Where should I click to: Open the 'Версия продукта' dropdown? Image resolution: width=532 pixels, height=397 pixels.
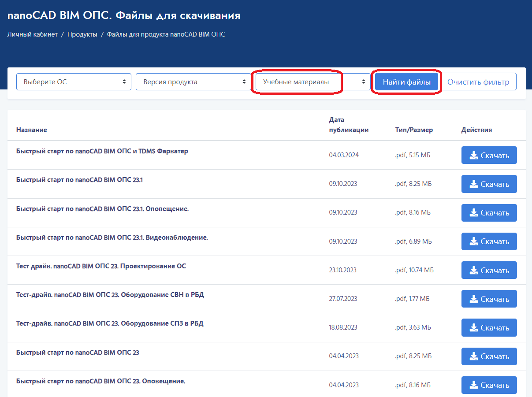[193, 82]
